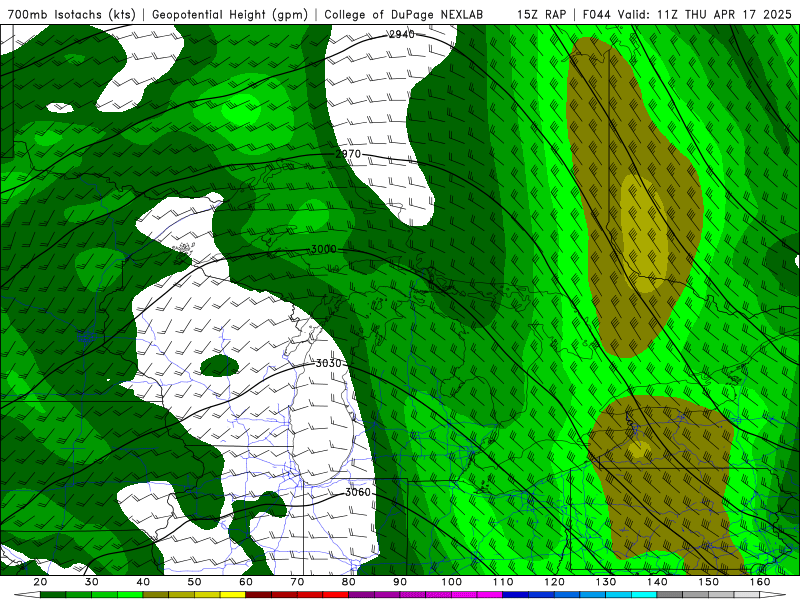Screen dimensions: 800x600
Task: Click the 'College of DuPage NEXLAB' text
Action: click(x=403, y=14)
